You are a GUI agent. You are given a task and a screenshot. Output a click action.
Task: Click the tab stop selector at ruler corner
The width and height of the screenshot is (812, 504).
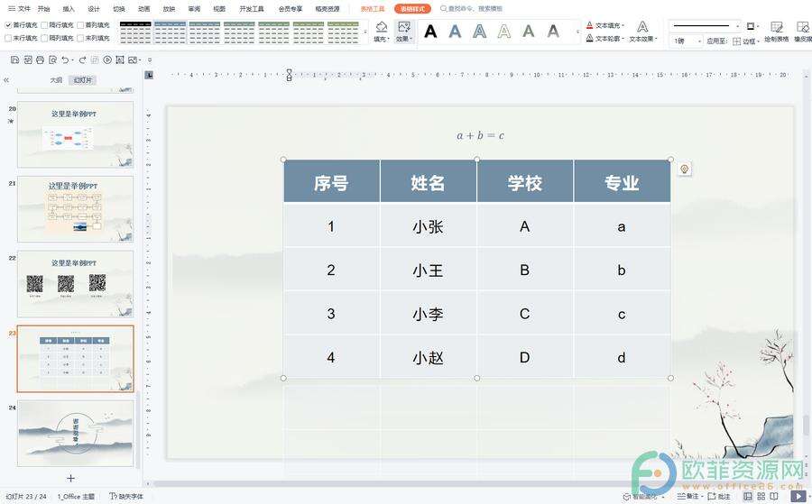pos(149,75)
